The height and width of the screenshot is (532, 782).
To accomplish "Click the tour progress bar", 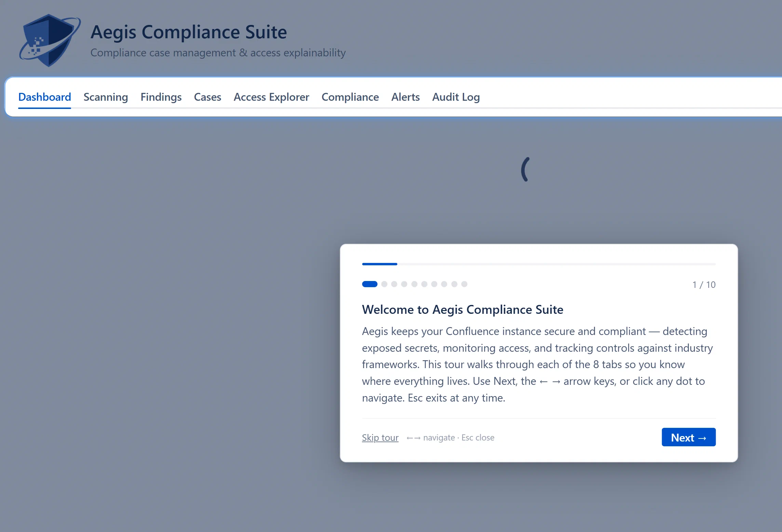I will point(539,264).
